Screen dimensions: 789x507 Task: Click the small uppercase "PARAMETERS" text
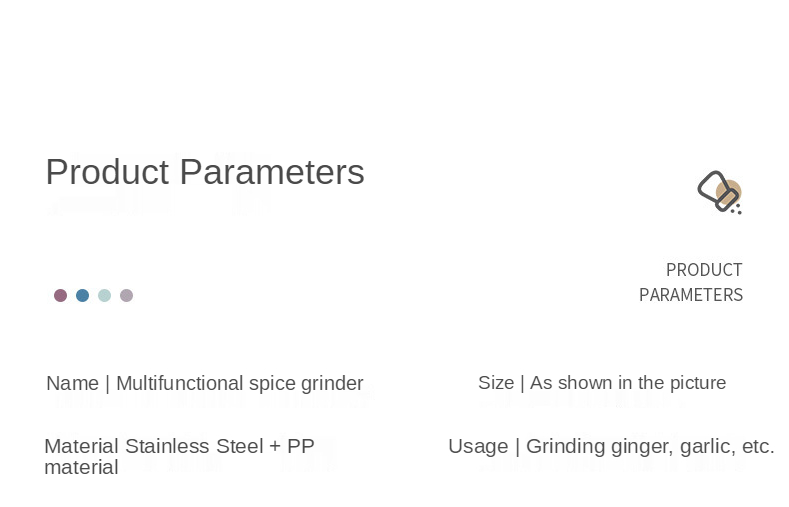pos(690,295)
